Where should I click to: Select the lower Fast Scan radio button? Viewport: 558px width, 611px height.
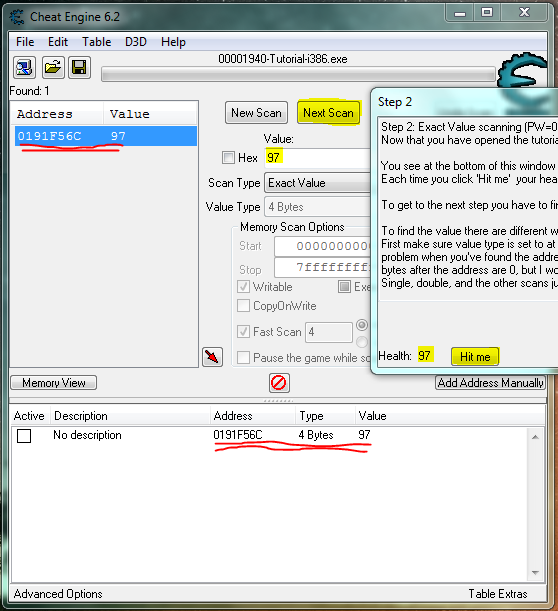(362, 342)
